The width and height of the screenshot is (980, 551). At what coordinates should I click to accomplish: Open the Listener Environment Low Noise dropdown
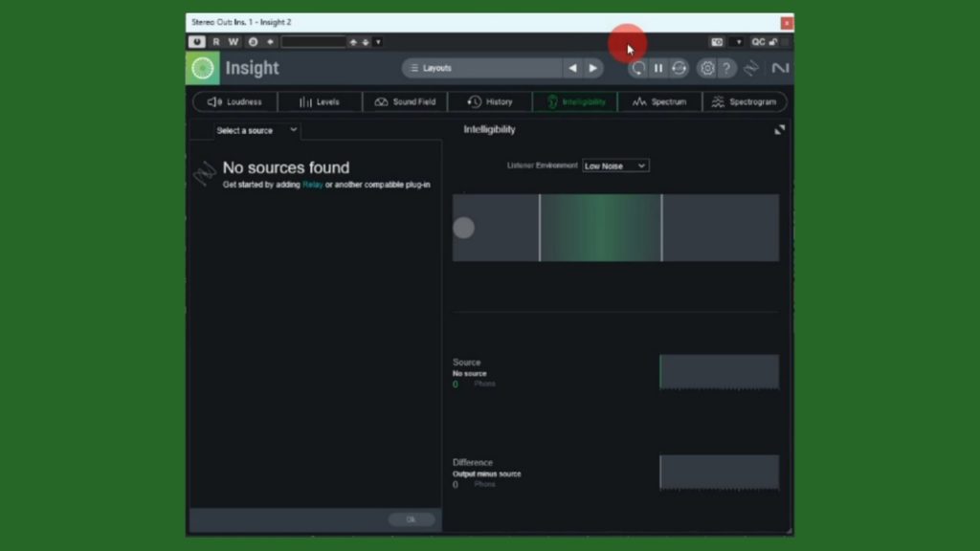click(x=615, y=165)
